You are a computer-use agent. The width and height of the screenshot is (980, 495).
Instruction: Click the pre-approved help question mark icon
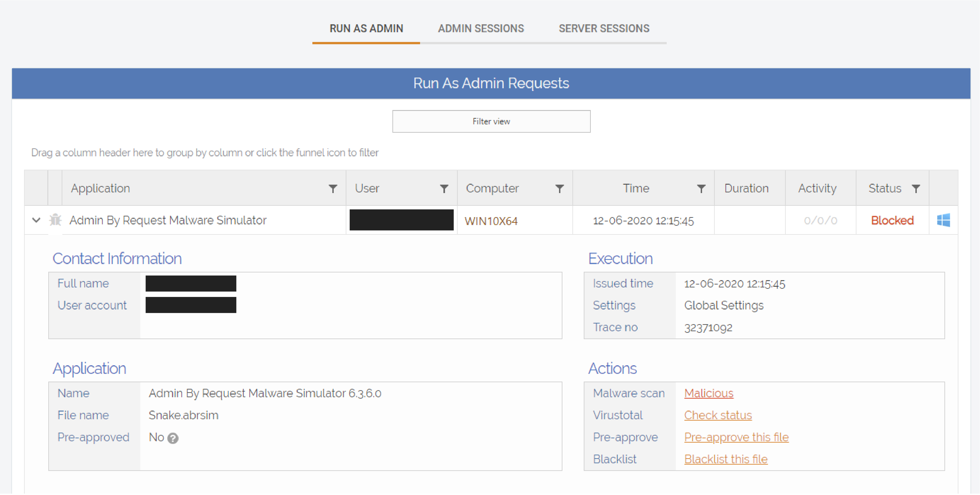point(173,438)
